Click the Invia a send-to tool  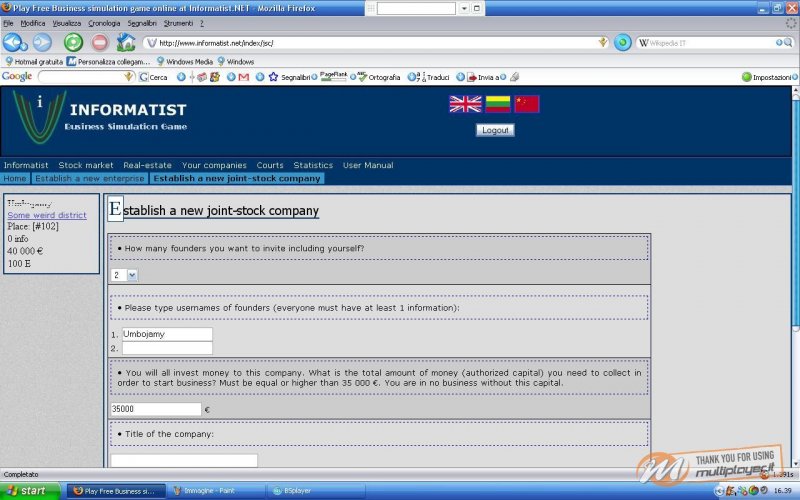pos(483,77)
